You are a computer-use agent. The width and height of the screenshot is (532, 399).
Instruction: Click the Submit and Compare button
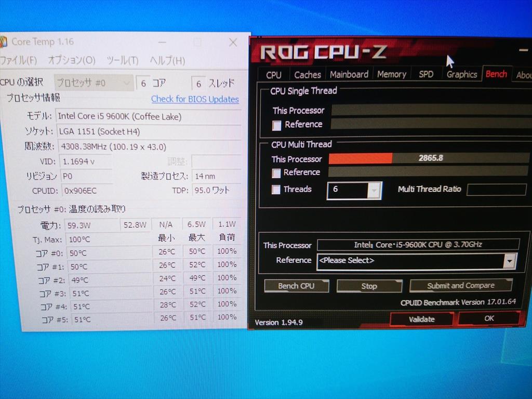tap(461, 285)
